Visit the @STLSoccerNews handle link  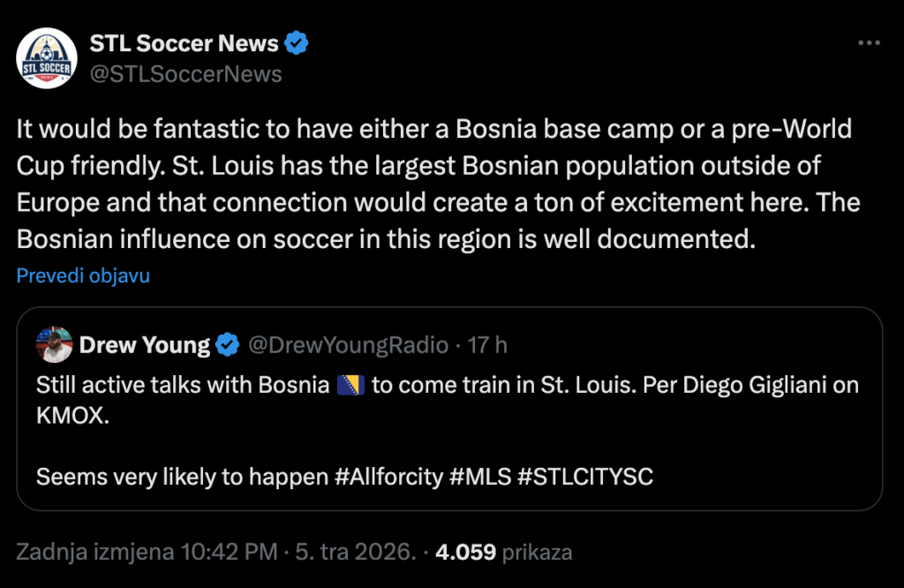point(186,73)
